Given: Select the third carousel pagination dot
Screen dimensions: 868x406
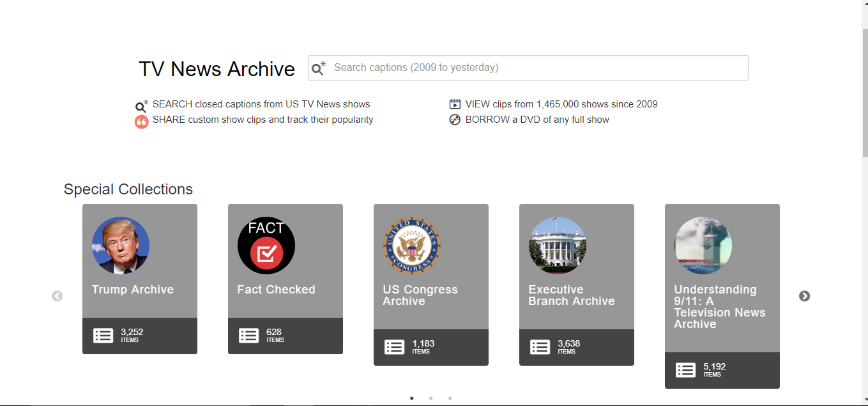Looking at the screenshot, I should coord(450,398).
